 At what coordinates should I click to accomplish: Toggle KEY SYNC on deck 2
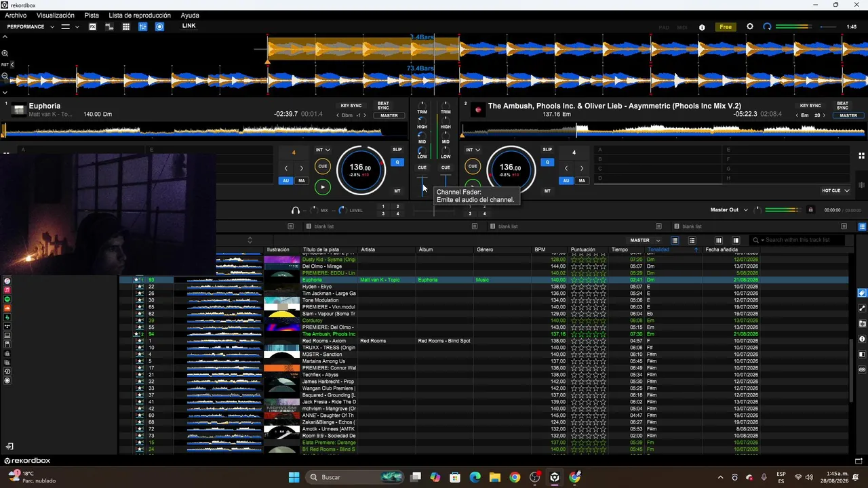(x=810, y=106)
